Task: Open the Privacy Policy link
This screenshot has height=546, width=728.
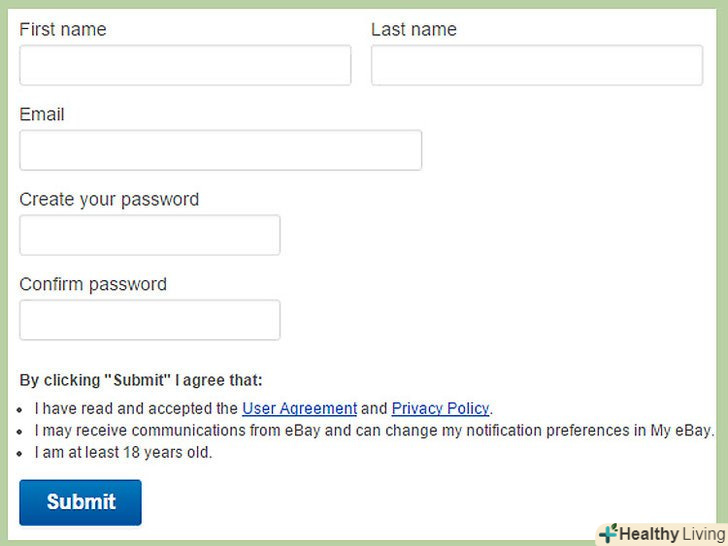Action: [440, 408]
